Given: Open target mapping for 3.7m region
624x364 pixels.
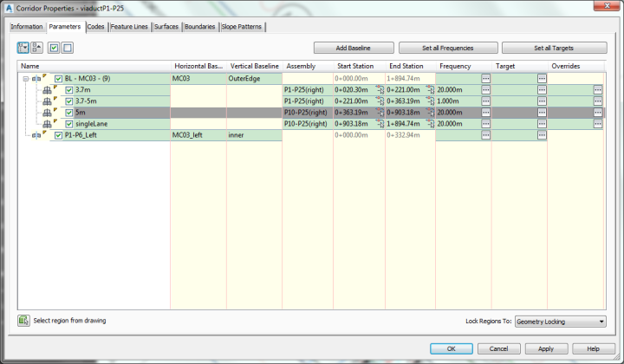Looking at the screenshot, I should 542,90.
